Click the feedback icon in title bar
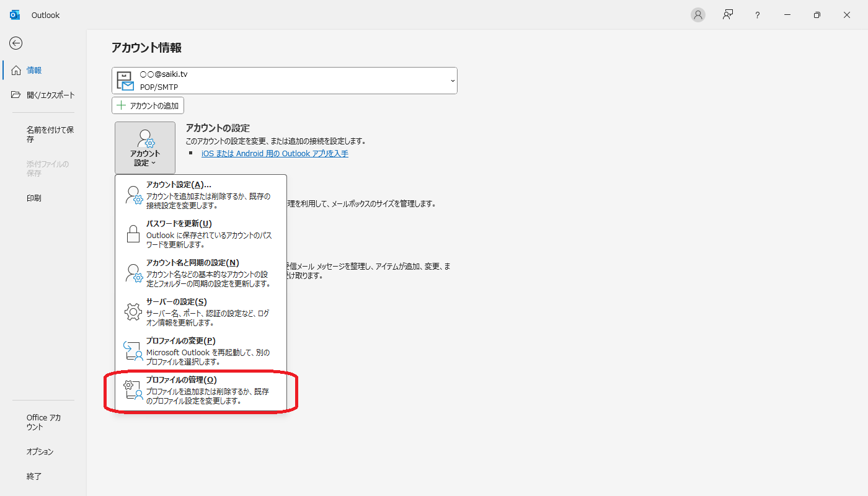The image size is (868, 496). (728, 15)
